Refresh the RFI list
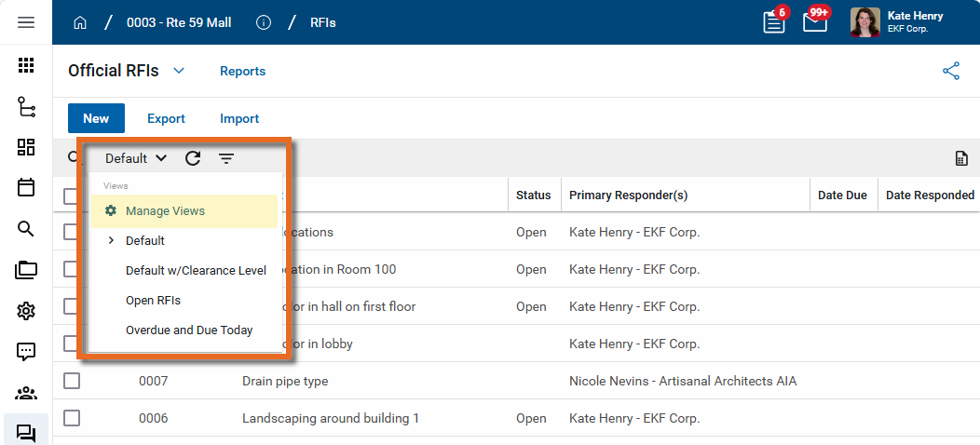The width and height of the screenshot is (980, 445). point(193,158)
